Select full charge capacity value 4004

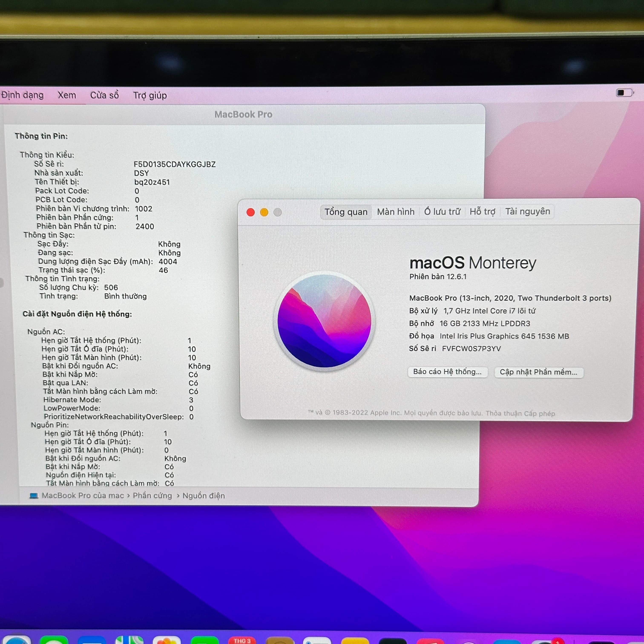tap(168, 262)
